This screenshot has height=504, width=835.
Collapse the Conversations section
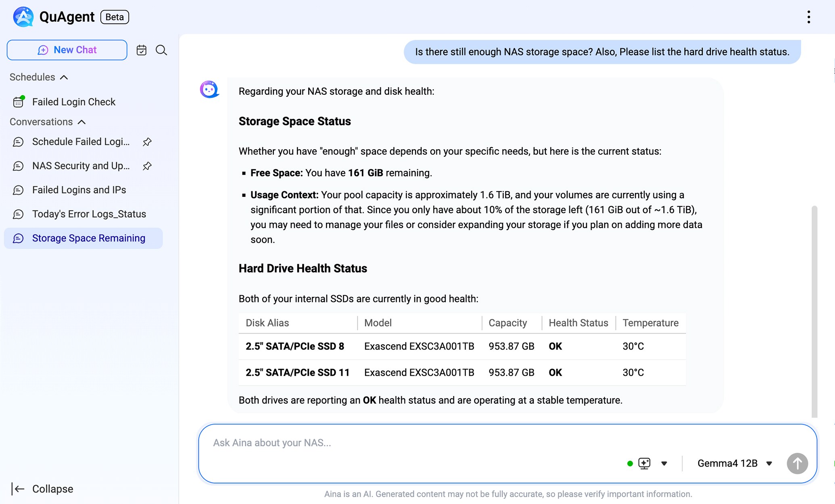(81, 122)
